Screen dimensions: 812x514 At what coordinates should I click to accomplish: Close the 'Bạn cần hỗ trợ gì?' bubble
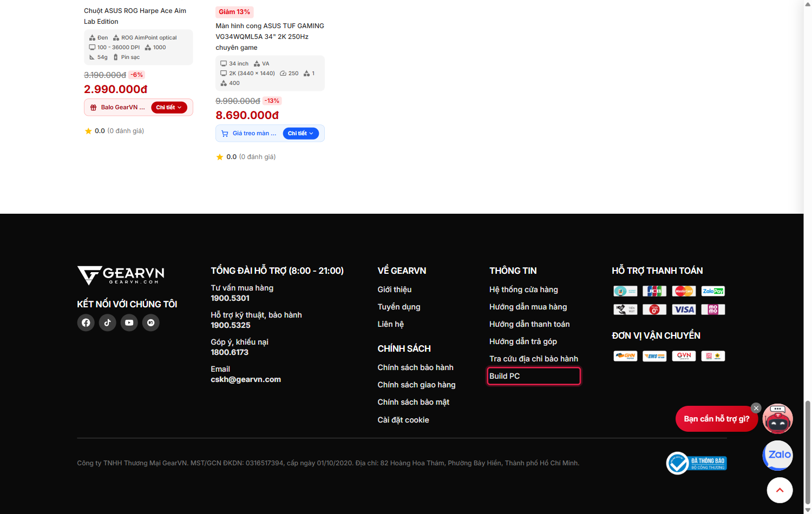[x=756, y=408]
